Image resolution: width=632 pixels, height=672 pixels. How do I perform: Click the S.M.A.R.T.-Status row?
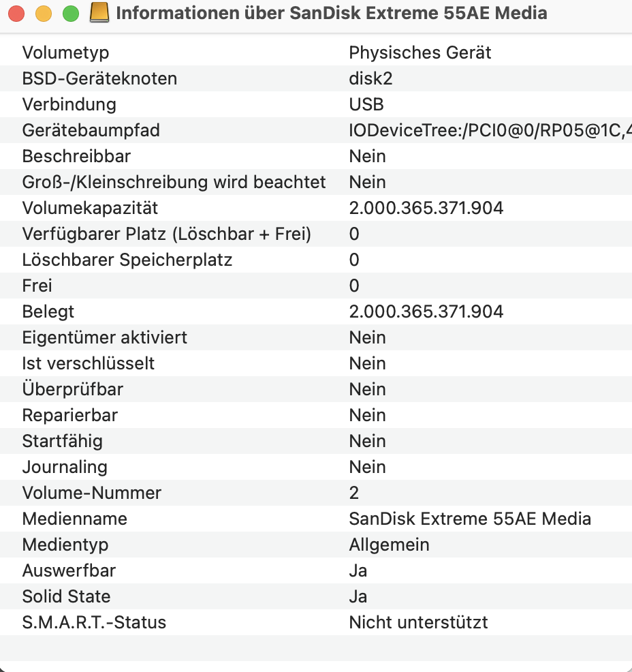pyautogui.click(x=94, y=622)
